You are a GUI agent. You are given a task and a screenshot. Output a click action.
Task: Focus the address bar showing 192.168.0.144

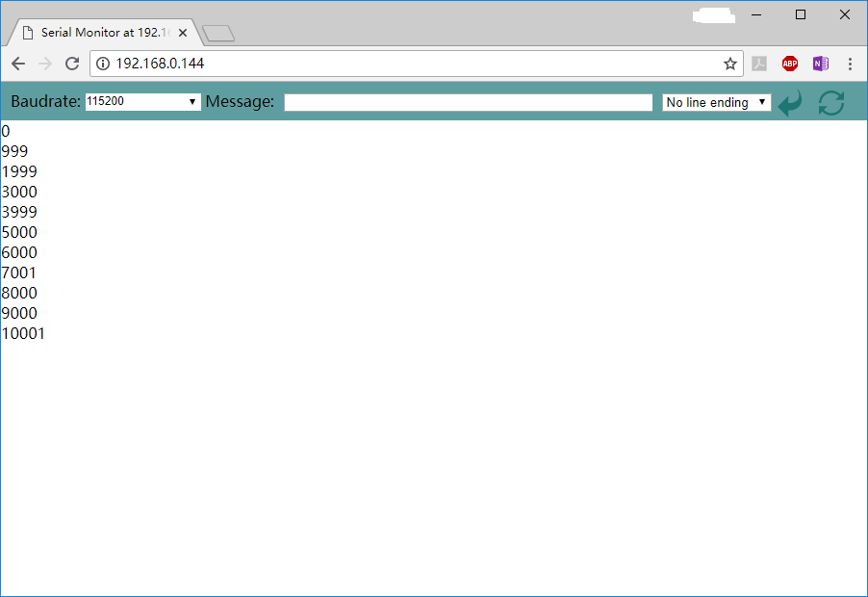(414, 64)
